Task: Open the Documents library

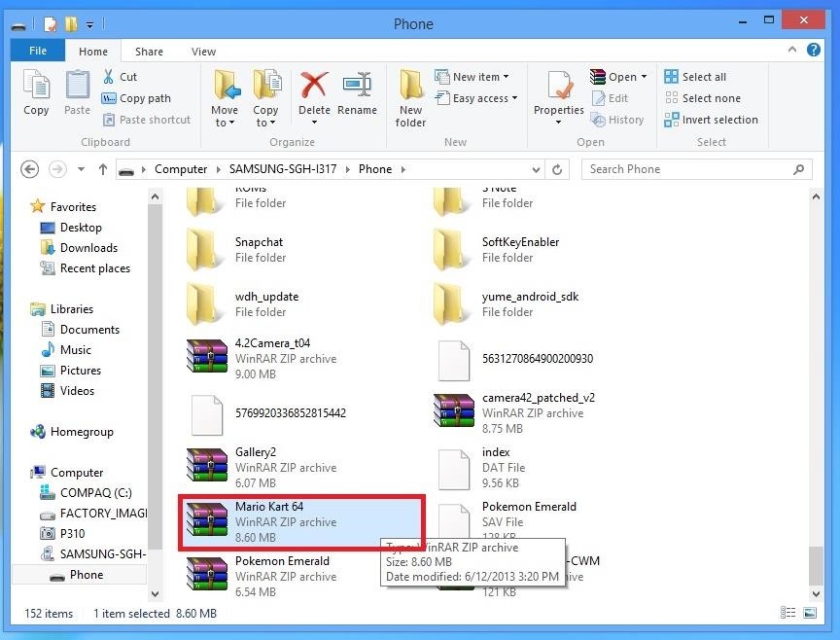Action: (x=80, y=329)
